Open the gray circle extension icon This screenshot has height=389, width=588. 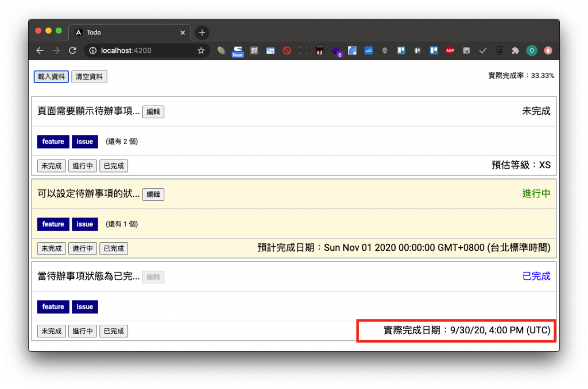pos(385,50)
